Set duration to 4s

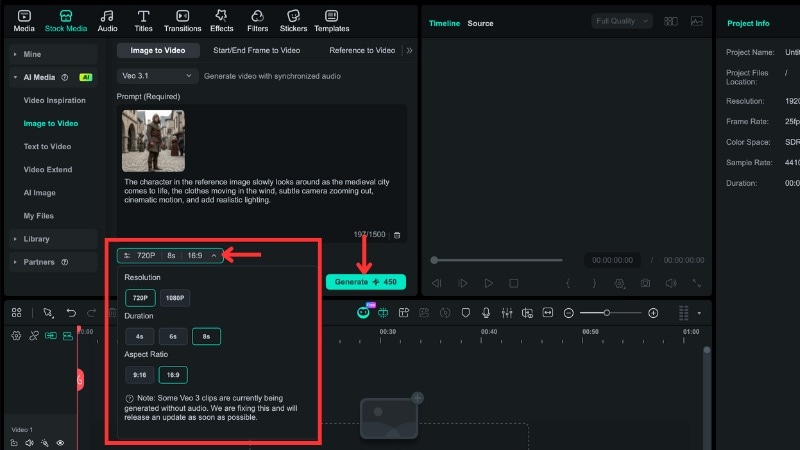click(139, 336)
